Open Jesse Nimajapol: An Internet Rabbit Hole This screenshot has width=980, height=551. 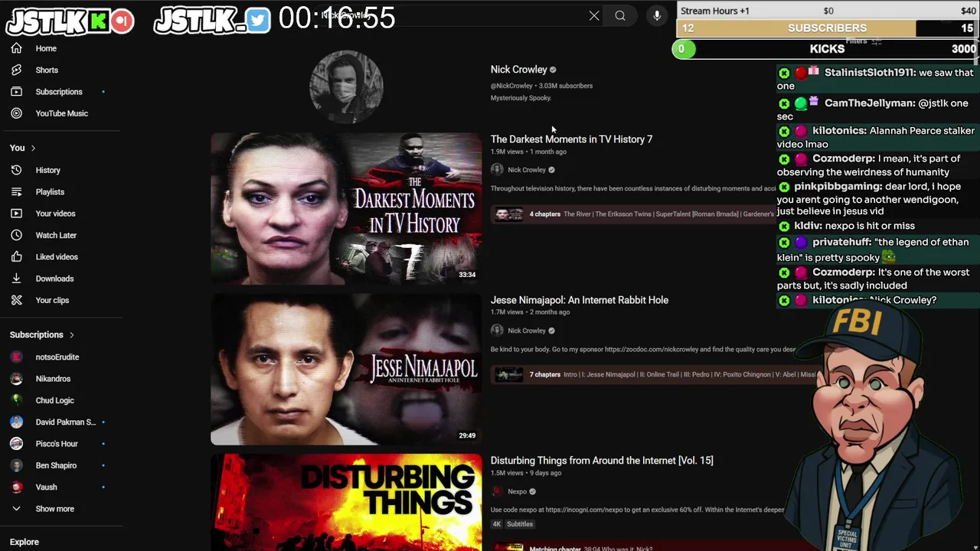coord(580,300)
